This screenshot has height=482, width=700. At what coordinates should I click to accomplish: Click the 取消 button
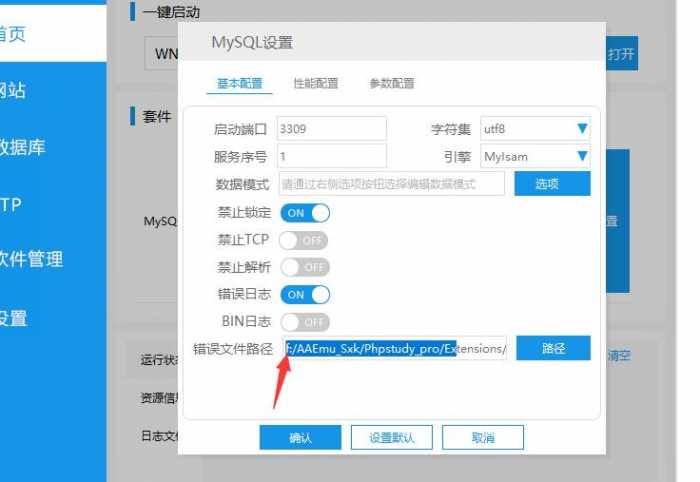pos(483,438)
